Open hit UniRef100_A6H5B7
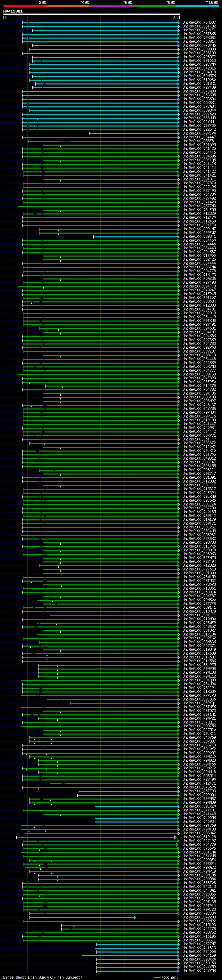Viewport: 222px width, 980px height. click(199, 23)
